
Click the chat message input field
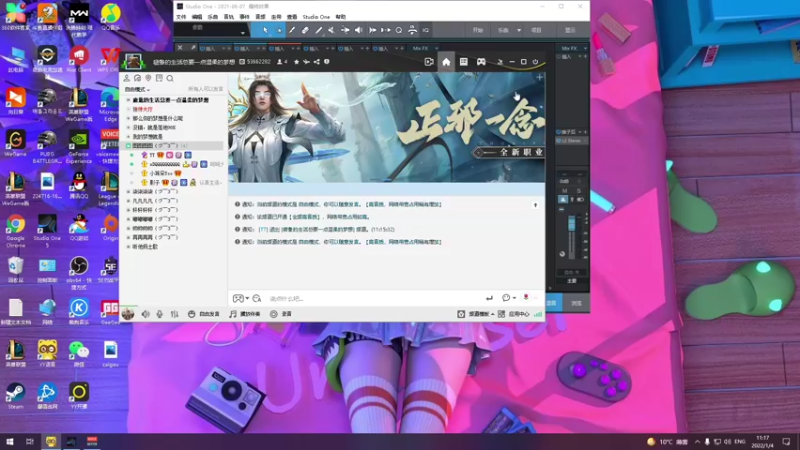[374, 298]
